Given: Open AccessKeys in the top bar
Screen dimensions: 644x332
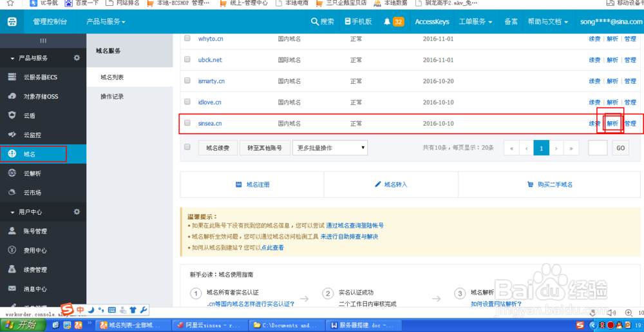Looking at the screenshot, I should click(x=432, y=22).
